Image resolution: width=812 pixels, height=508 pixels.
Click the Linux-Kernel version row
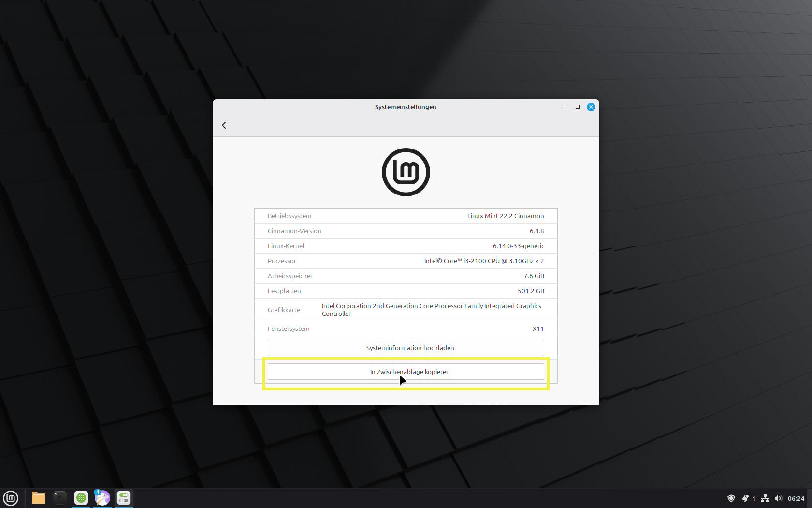click(x=406, y=246)
